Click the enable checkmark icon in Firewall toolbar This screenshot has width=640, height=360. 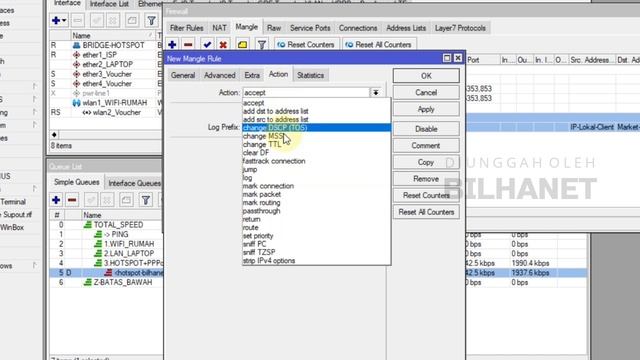coord(207,44)
